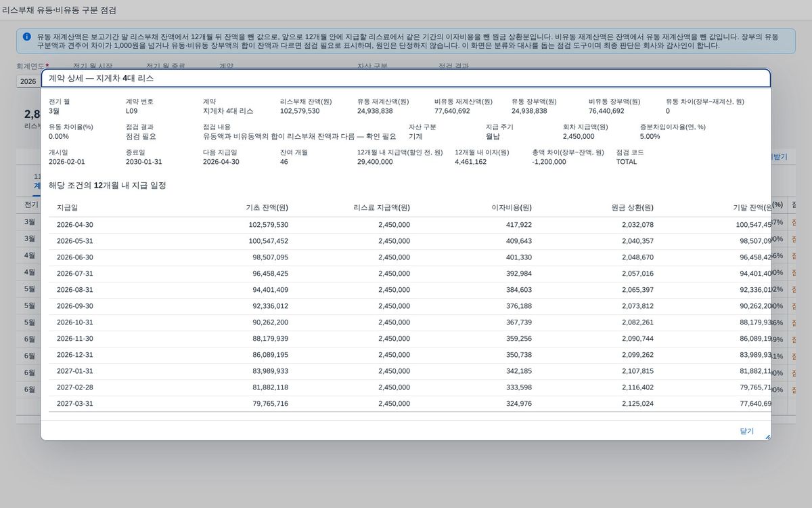Select the 2026-09-30 payment row date
The height and width of the screenshot is (508, 812).
pyautogui.click(x=75, y=306)
